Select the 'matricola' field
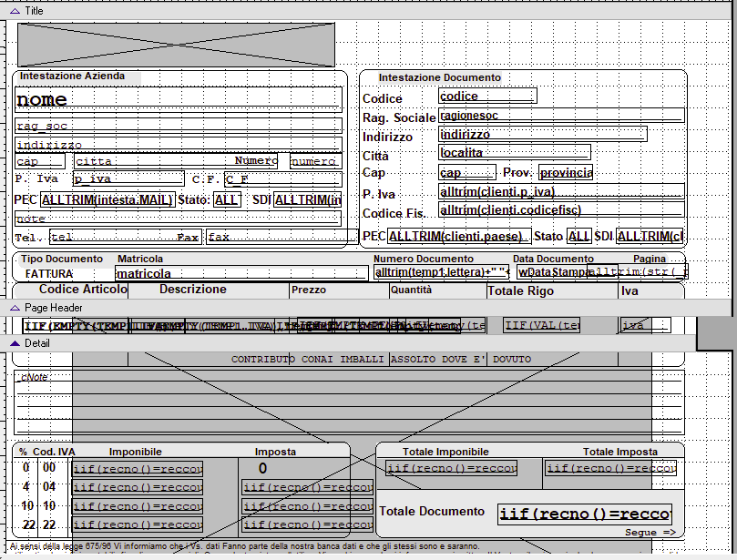This screenshot has height=560, width=737. (241, 273)
